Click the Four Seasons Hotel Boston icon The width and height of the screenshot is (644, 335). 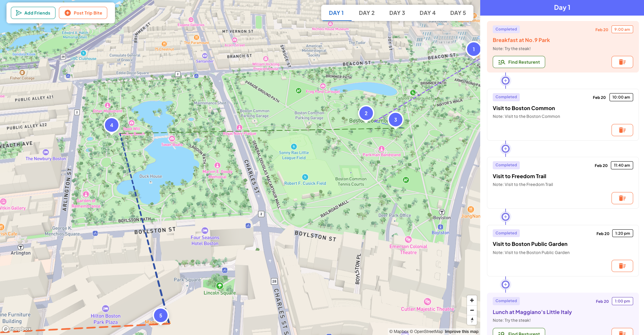205,231
